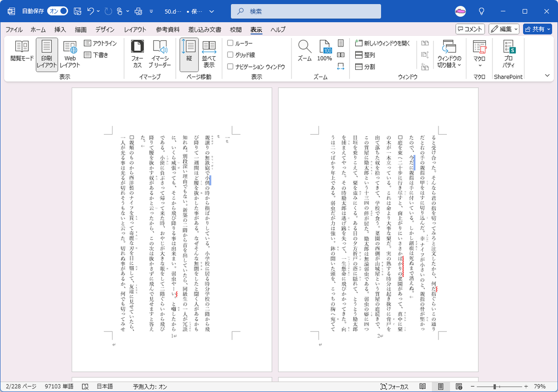Click the コメント button

click(x=470, y=29)
